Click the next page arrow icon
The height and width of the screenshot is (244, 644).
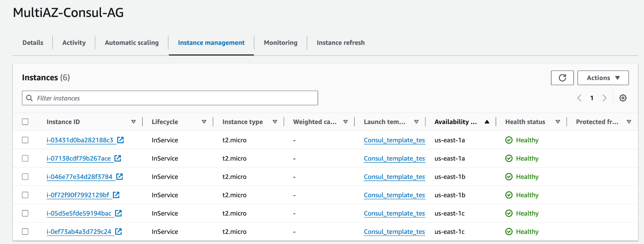click(604, 98)
